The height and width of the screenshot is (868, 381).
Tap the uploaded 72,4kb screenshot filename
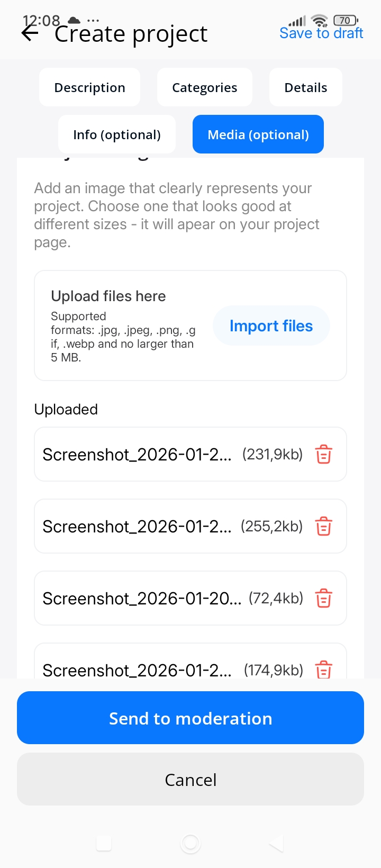point(142,599)
